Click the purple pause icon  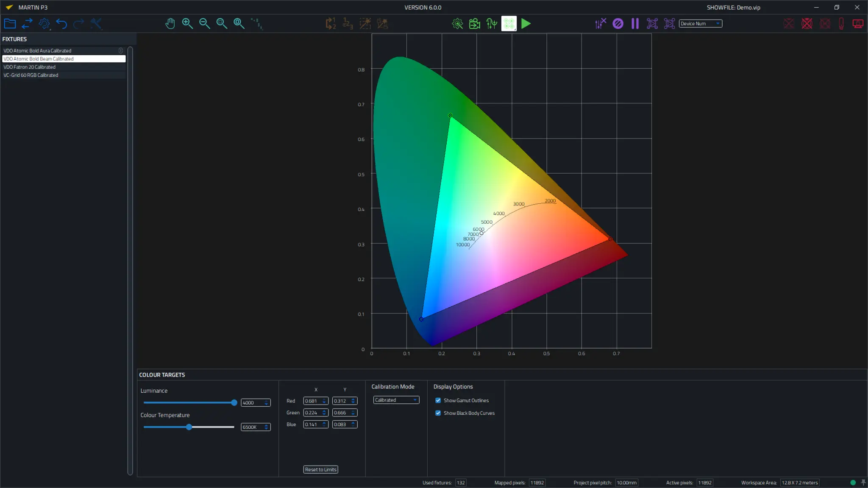pos(635,24)
